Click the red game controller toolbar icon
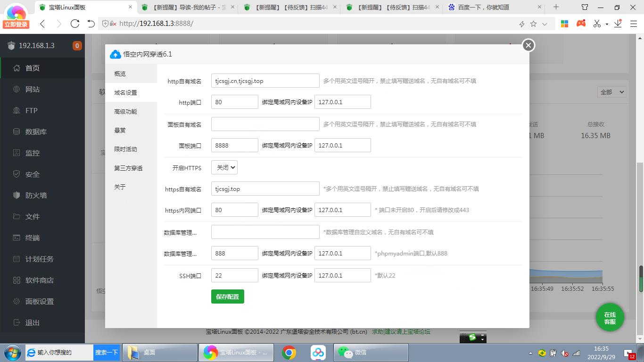The width and height of the screenshot is (644, 362). pyautogui.click(x=581, y=23)
